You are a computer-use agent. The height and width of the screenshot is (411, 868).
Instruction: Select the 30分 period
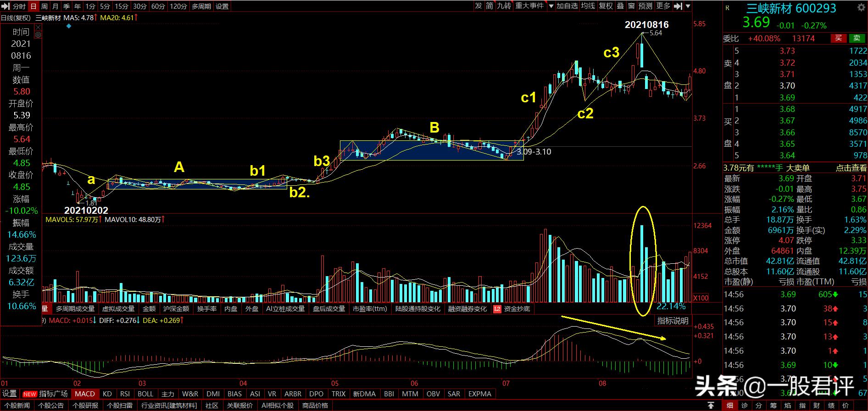(x=139, y=6)
